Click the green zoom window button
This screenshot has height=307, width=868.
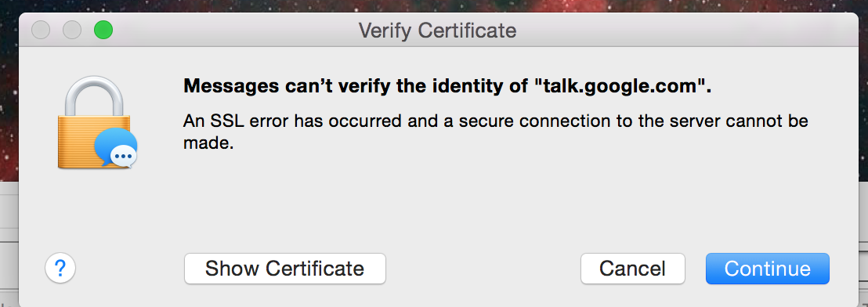click(103, 29)
